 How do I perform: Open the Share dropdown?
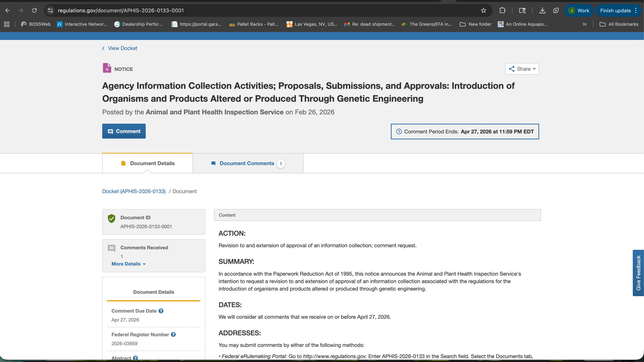coord(522,69)
